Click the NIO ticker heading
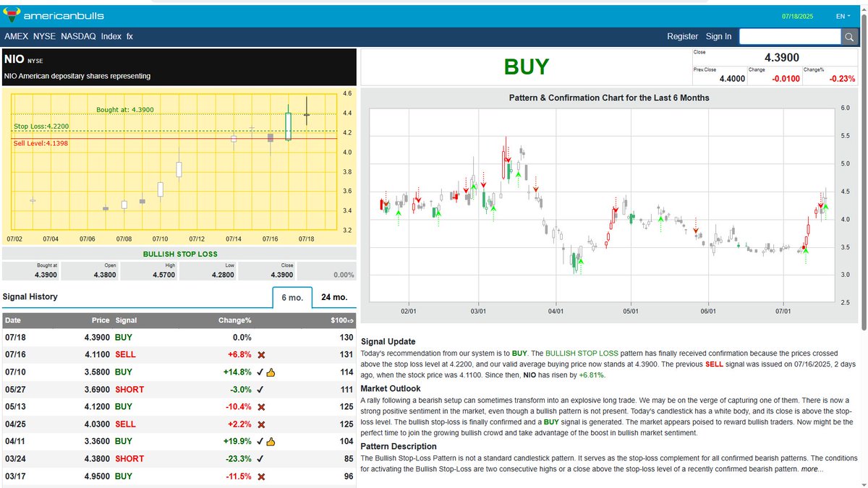The width and height of the screenshot is (868, 488). click(x=13, y=59)
